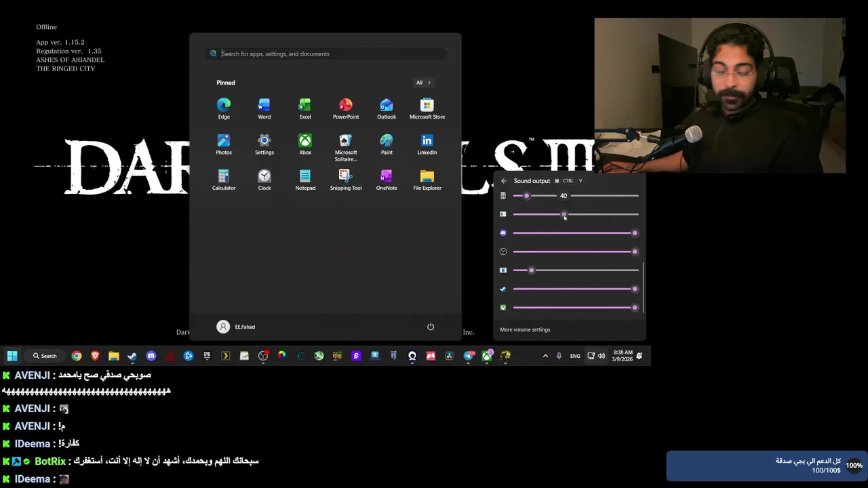Click the taskbar Search box
This screenshot has height=488, width=868.
[45, 356]
